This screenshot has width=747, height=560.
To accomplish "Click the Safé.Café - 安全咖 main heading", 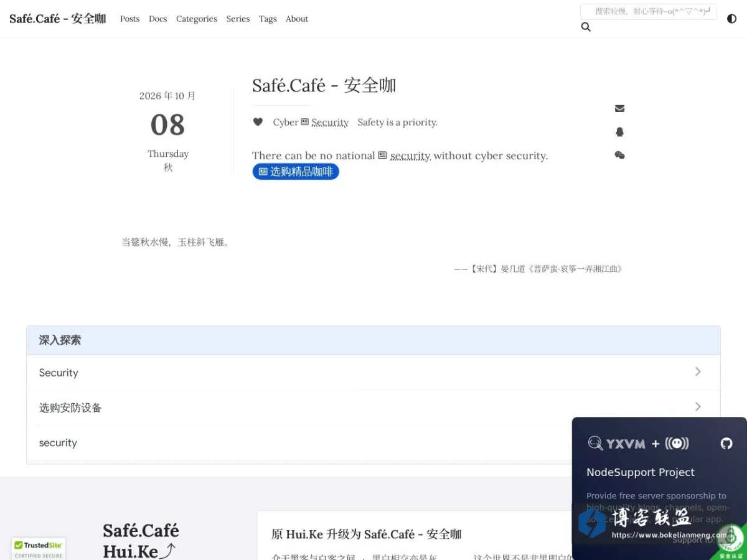I will 324,85.
